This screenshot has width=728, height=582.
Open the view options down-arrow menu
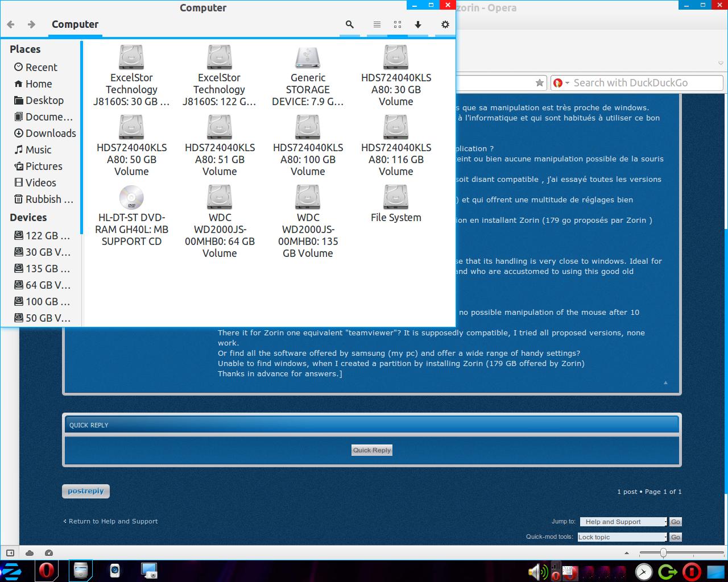point(418,24)
